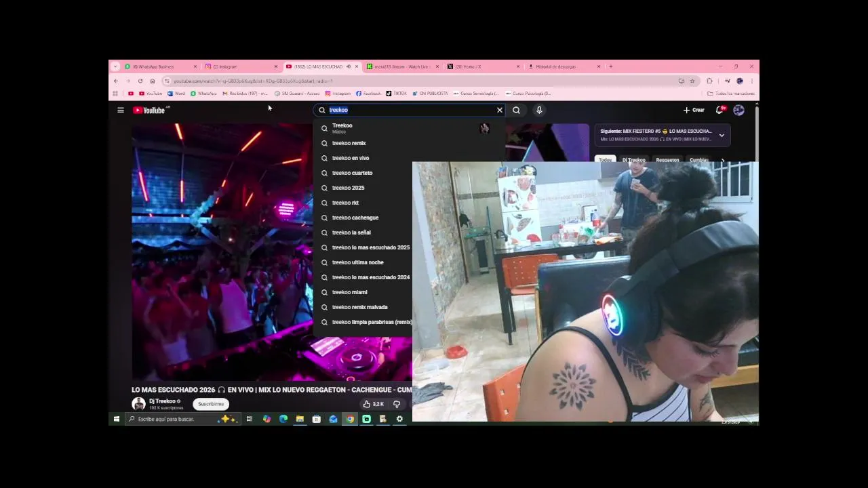Go to YouTube home via logo
Viewport: 868px width, 488px height.
click(x=151, y=110)
